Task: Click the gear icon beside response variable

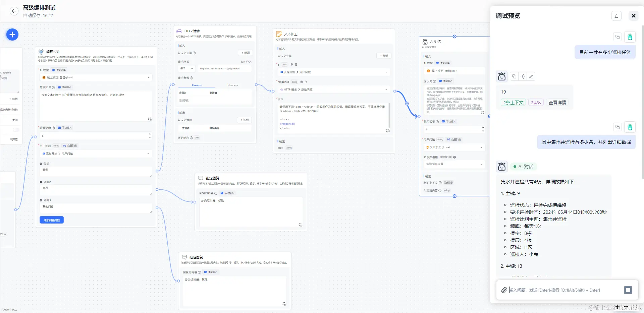Action: coord(302,82)
